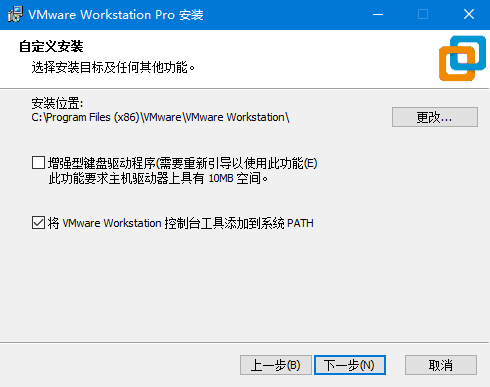Click the 自定义安装 heading
The height and width of the screenshot is (387, 490).
51,46
